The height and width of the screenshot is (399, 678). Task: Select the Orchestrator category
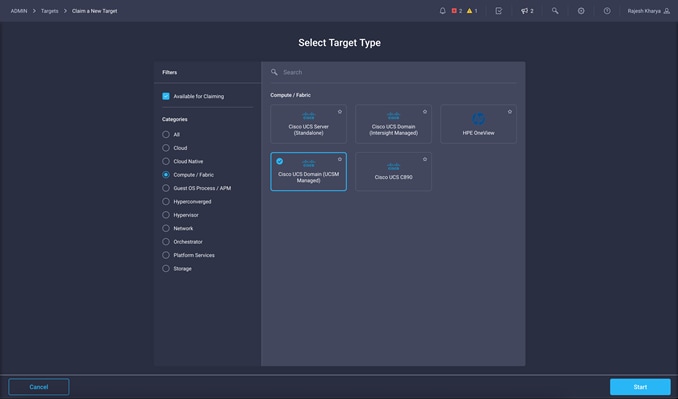166,242
